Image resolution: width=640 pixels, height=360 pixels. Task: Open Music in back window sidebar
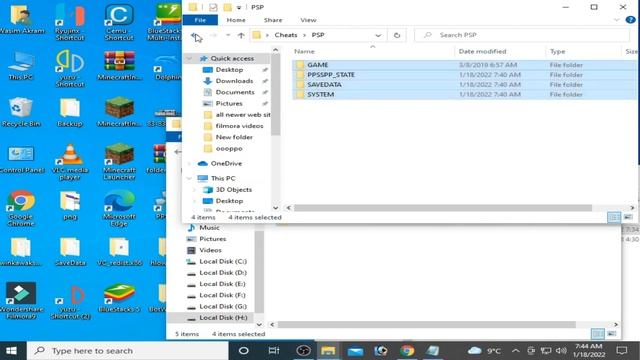point(209,228)
